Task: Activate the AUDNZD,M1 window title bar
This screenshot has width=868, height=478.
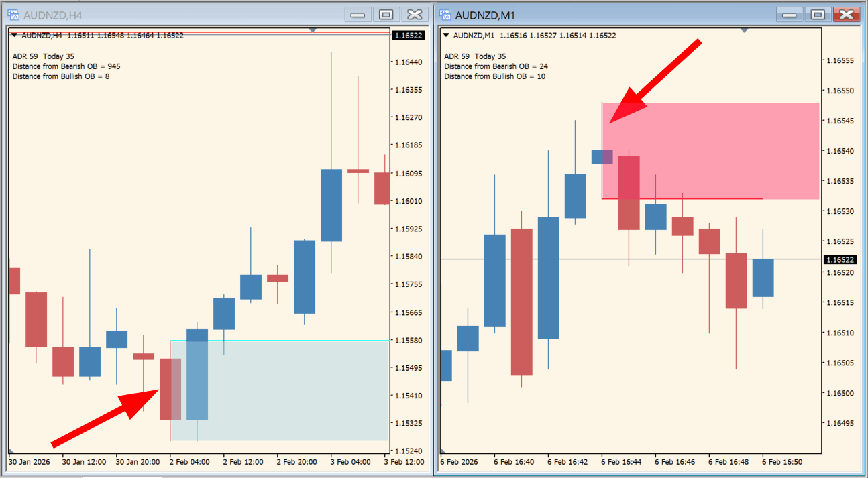Action: pyautogui.click(x=604, y=15)
